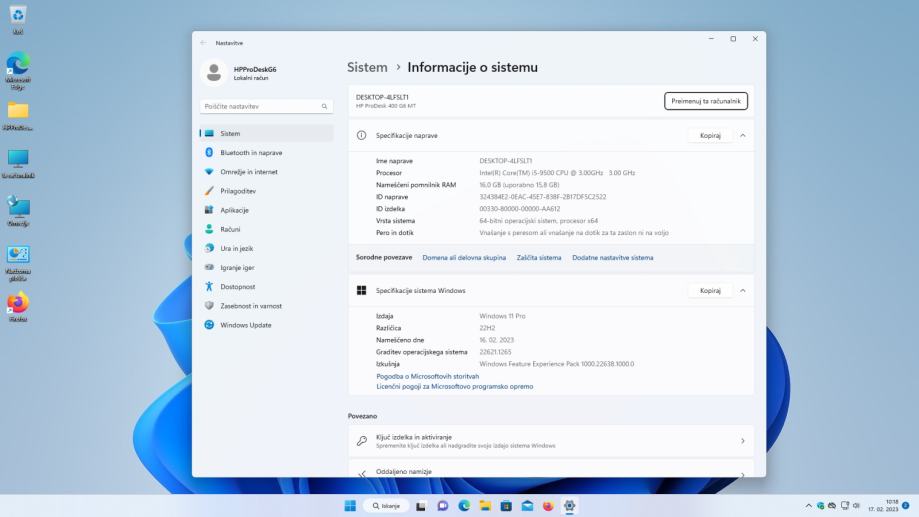Minimize the Nastavitve window
The image size is (919, 517).
711,39
